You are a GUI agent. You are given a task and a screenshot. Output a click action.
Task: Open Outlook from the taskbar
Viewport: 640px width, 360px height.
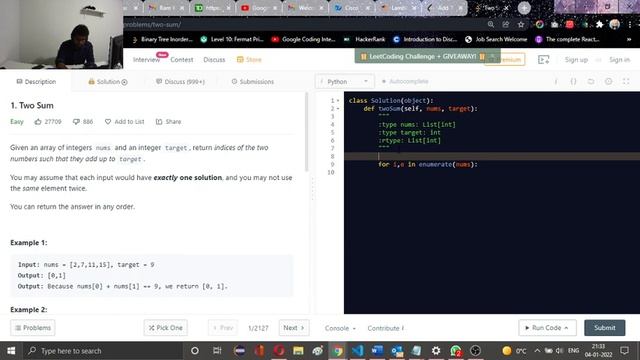[397, 351]
